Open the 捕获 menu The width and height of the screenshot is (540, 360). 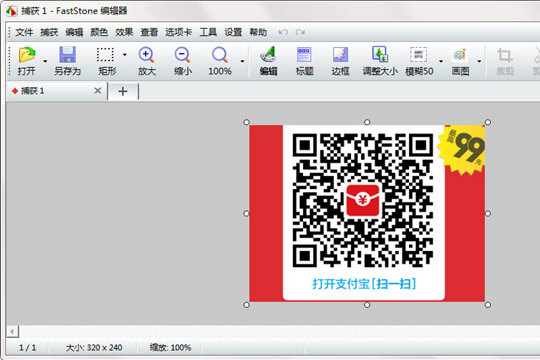pos(49,32)
